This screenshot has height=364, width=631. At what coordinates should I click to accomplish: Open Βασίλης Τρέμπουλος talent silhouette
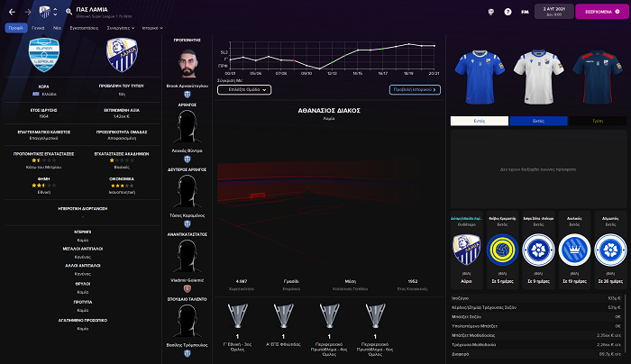pyautogui.click(x=187, y=321)
